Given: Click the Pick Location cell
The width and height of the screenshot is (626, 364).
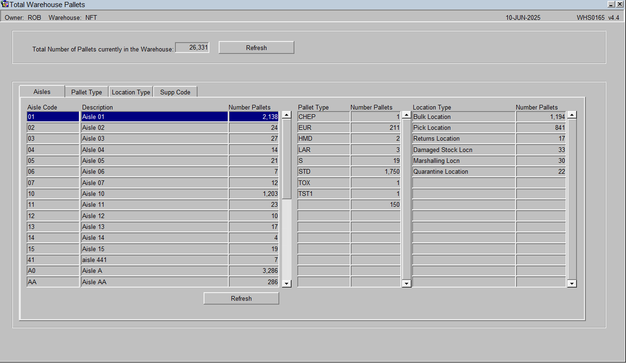Looking at the screenshot, I should [463, 127].
